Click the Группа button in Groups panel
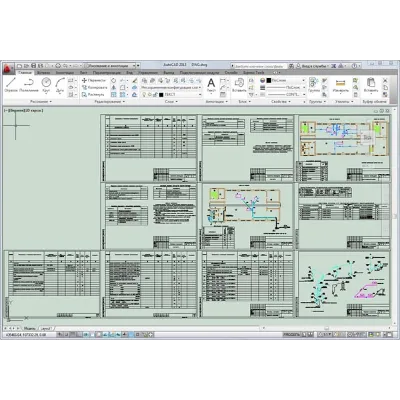Screen dimensions: 400x400 pos(314,85)
